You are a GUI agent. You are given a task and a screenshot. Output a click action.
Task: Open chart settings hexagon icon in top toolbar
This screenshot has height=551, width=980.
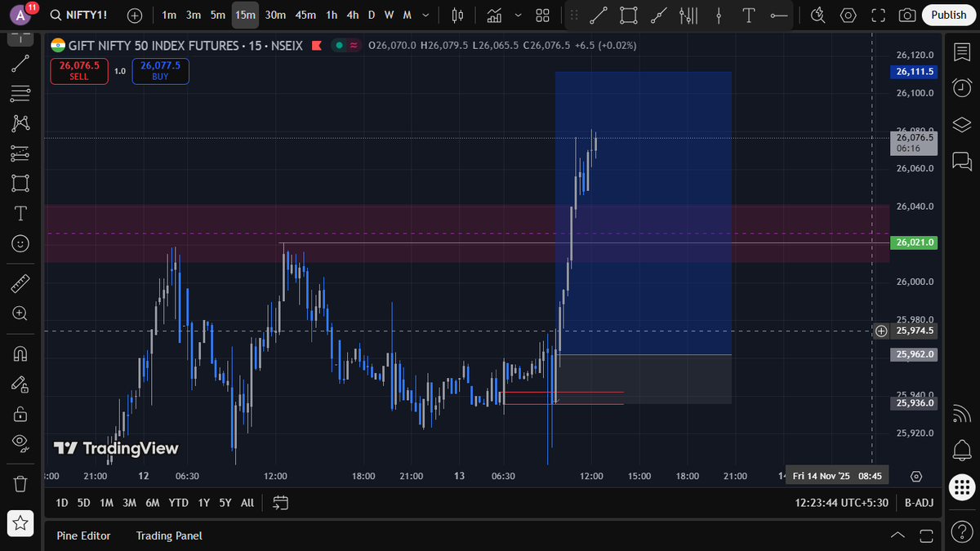coord(849,15)
